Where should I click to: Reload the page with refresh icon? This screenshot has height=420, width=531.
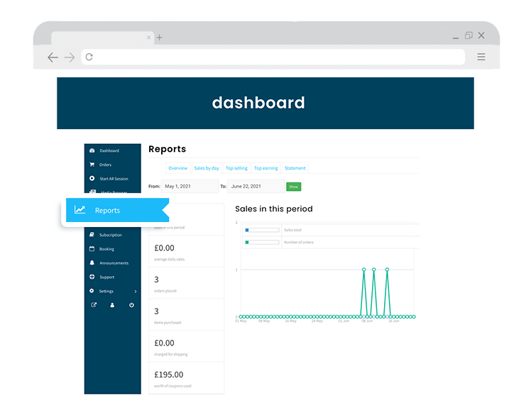coord(89,57)
